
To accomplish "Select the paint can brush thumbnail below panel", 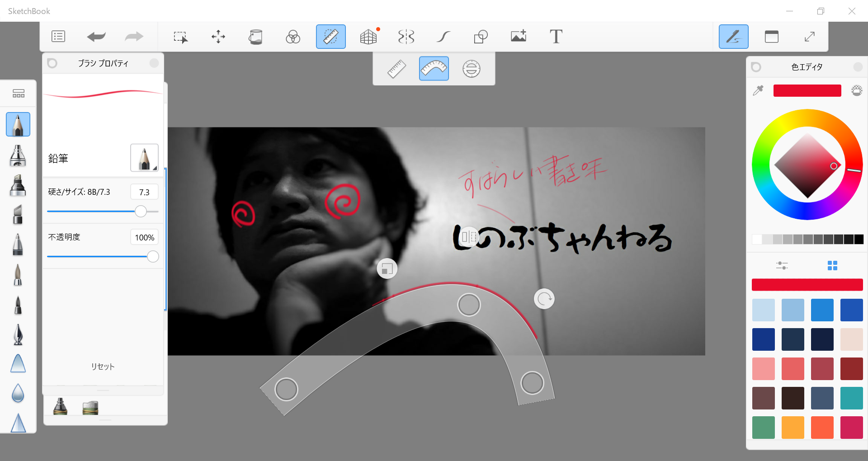I will 90,407.
